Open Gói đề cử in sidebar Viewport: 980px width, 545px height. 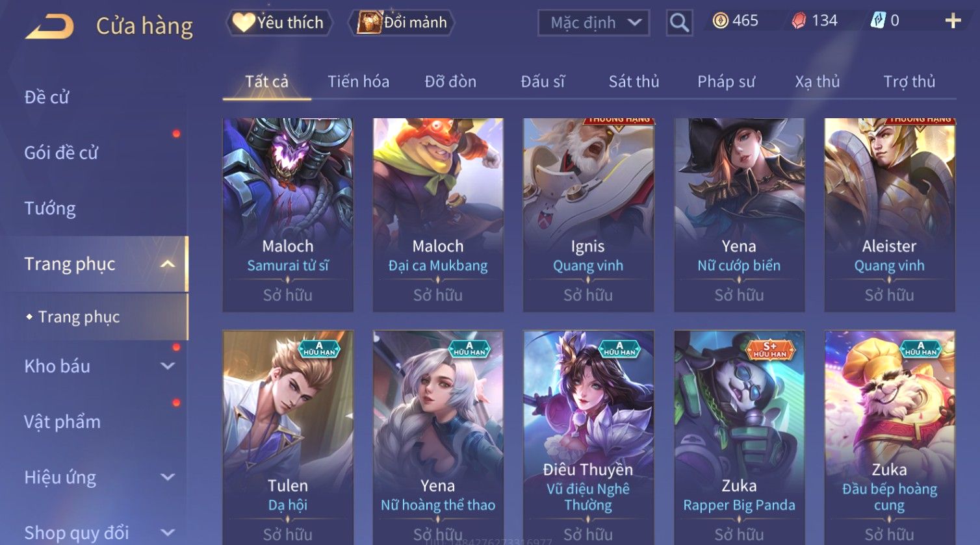click(x=61, y=153)
